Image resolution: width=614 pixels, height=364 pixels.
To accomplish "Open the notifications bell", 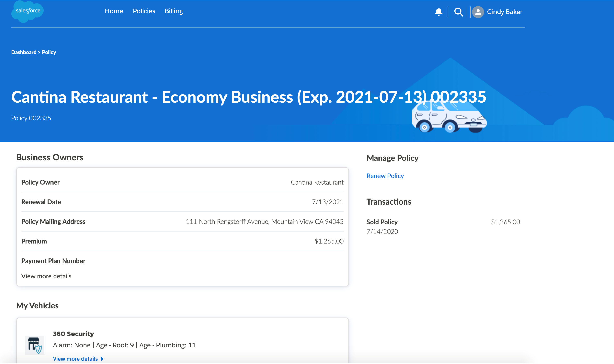I will [x=439, y=12].
